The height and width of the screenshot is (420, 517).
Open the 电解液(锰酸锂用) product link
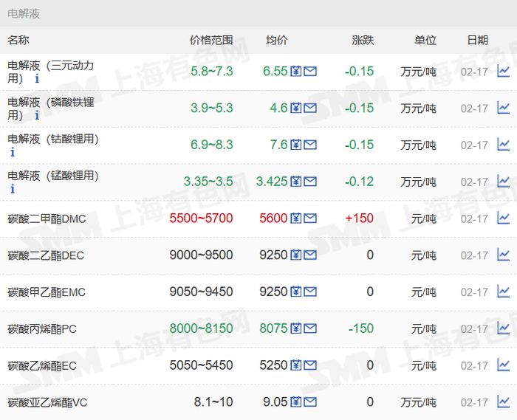tap(52, 176)
